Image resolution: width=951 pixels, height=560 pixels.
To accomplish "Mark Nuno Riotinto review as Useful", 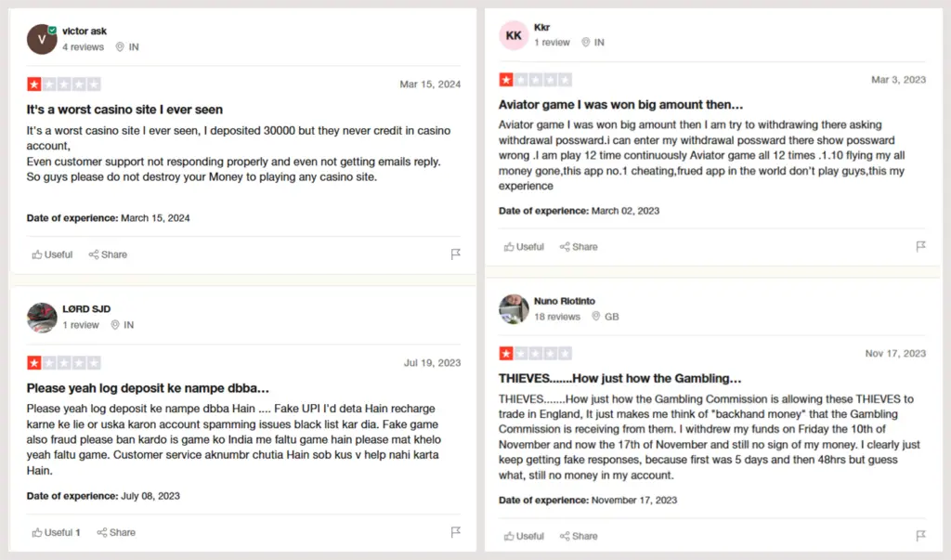I will pos(524,536).
